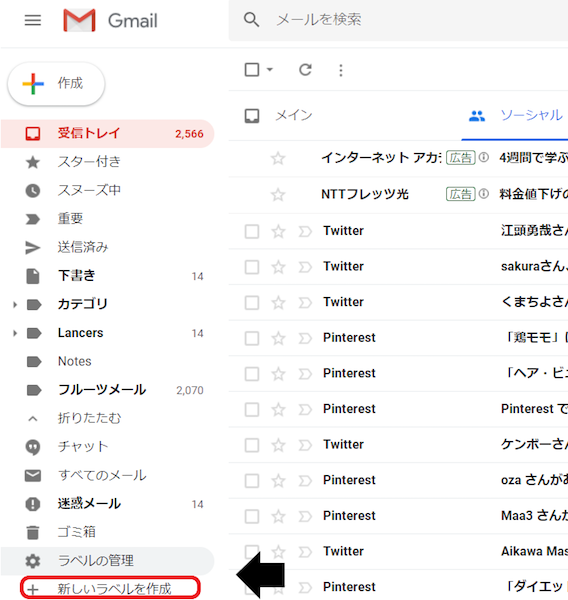The image size is (568, 600).
Task: Star the Twitter email from sakura
Action: coord(278,267)
